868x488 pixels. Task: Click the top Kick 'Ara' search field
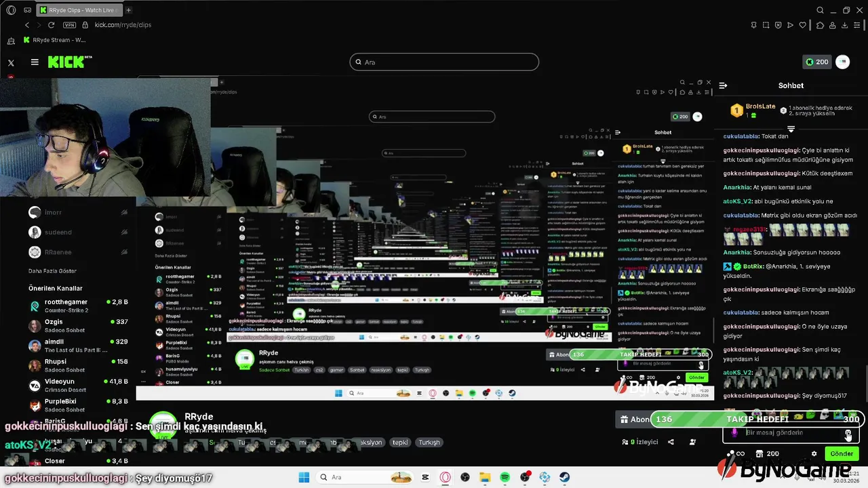point(444,62)
